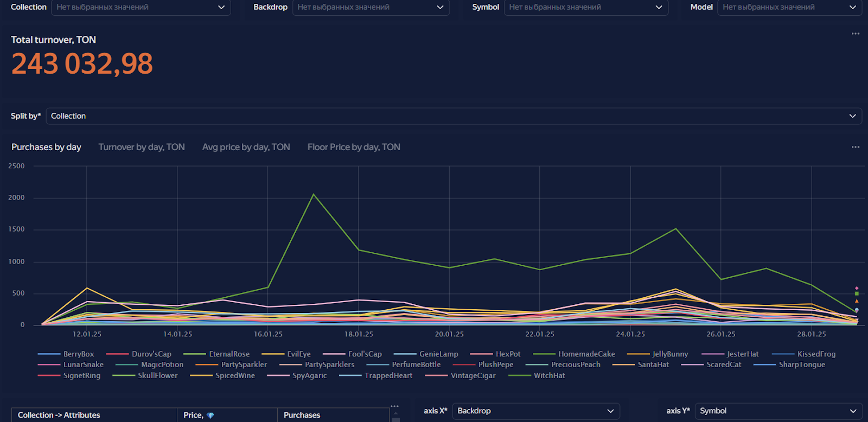The width and height of the screenshot is (868, 422).
Task: Click the 1500 label on the y-axis
Action: [x=16, y=229]
